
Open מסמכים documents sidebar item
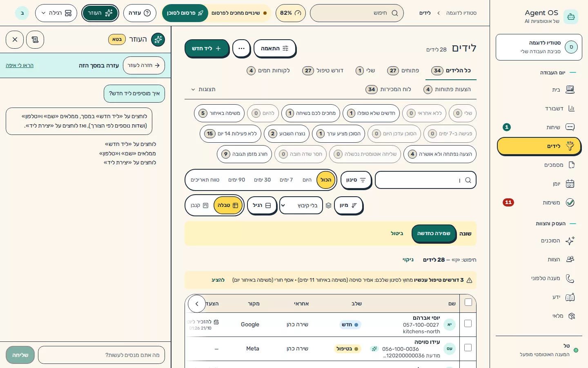coord(539,165)
